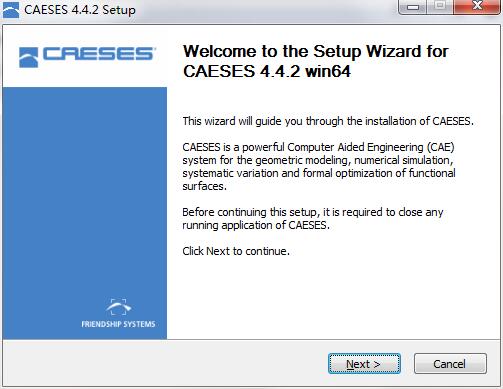Screen dimensions: 503x389
Task: Click the CAESES description paragraph
Action: point(319,166)
